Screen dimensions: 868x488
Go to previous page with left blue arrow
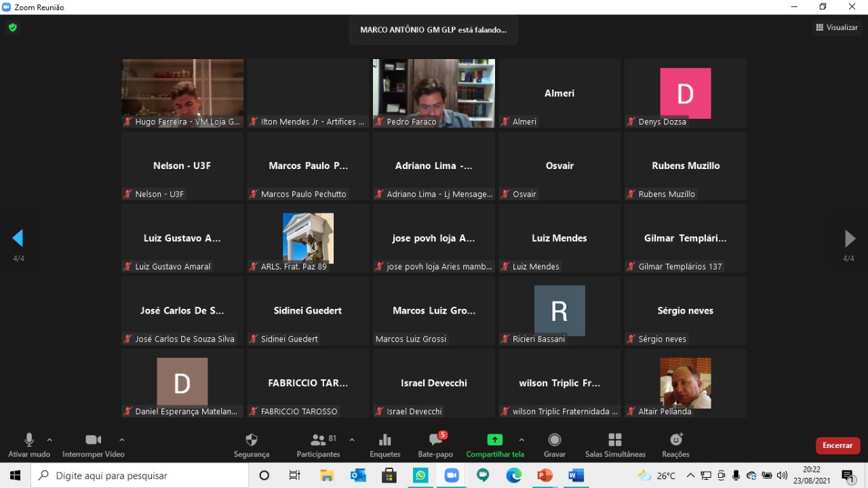(x=18, y=238)
